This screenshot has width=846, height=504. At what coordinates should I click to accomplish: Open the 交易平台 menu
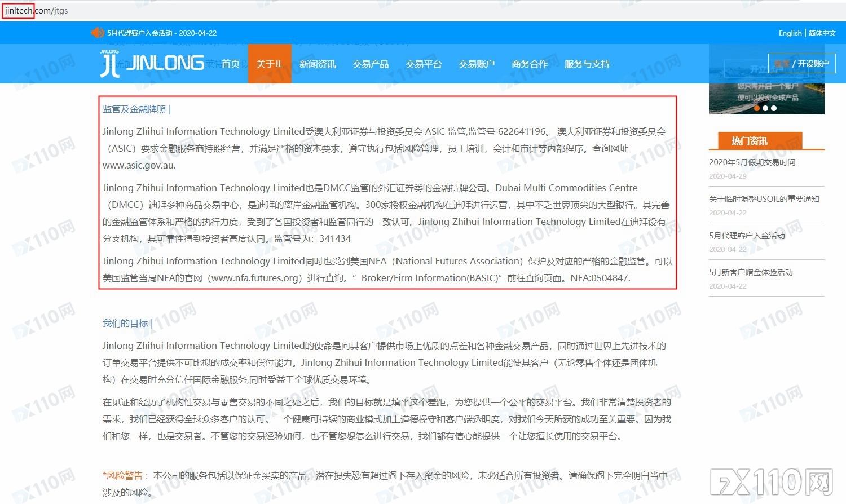click(x=424, y=64)
